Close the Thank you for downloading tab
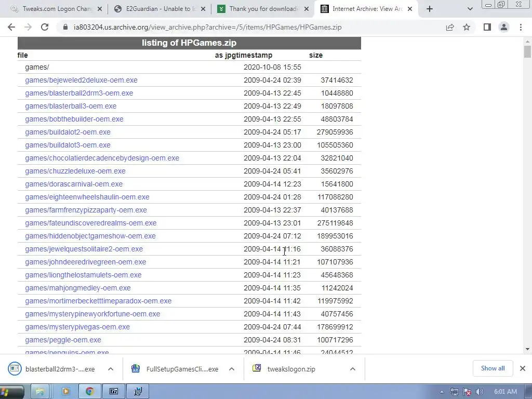532x399 pixels. coord(307,9)
